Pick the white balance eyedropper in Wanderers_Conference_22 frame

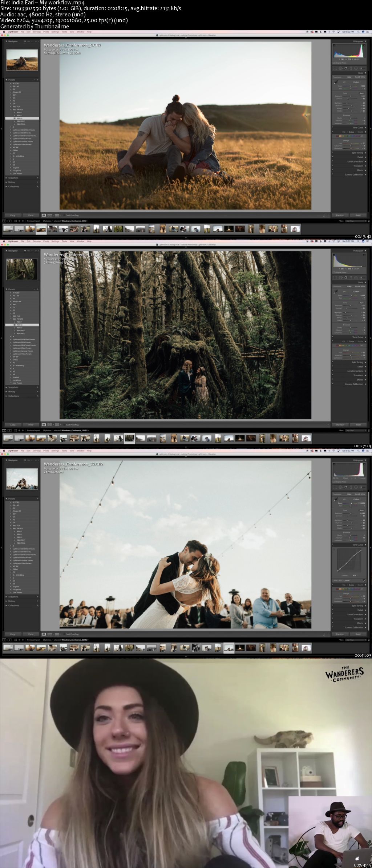click(x=336, y=500)
